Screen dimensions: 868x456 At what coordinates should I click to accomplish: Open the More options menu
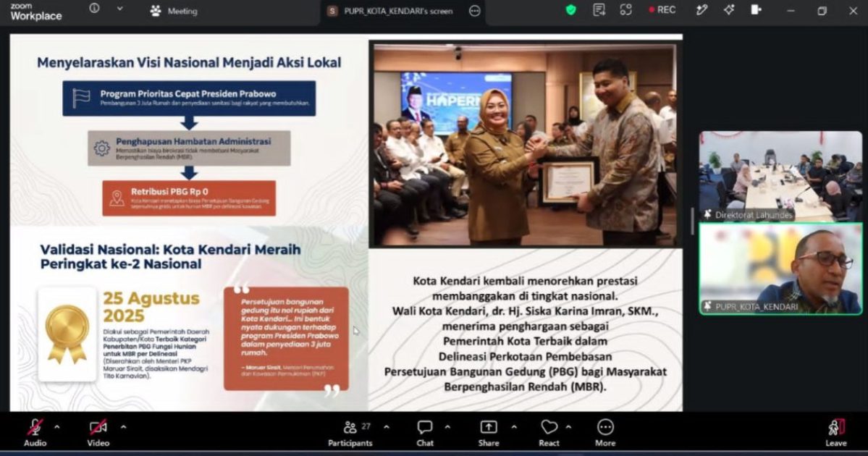[x=605, y=433]
